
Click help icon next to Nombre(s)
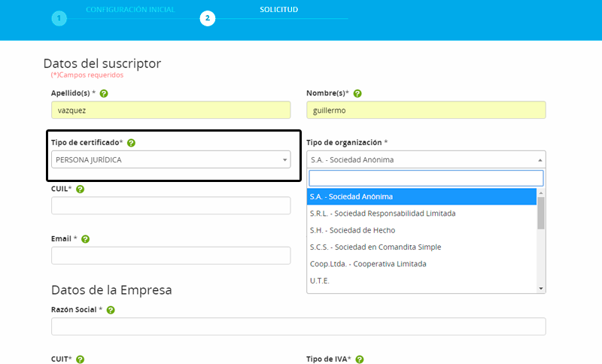357,94
